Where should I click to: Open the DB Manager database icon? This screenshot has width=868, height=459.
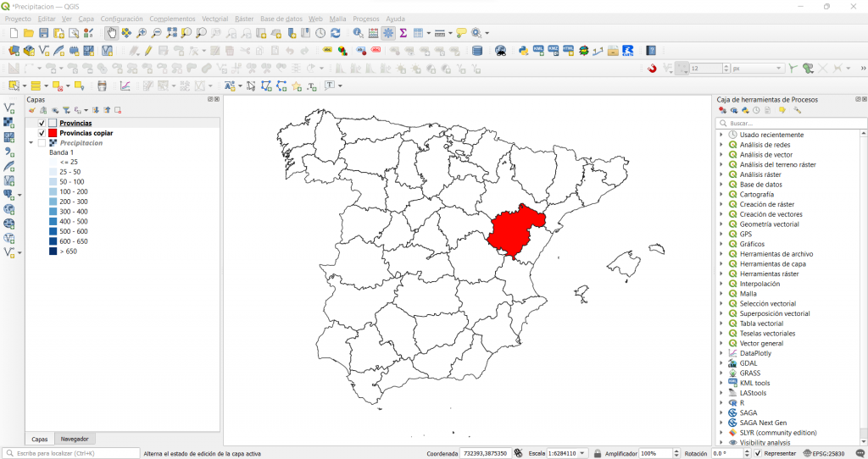pos(477,51)
